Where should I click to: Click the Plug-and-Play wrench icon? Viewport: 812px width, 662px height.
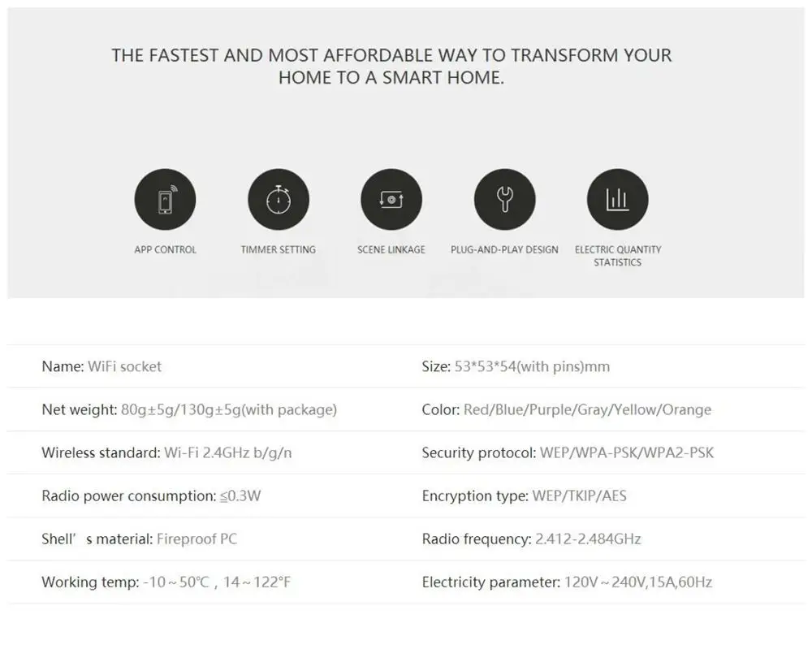[505, 200]
